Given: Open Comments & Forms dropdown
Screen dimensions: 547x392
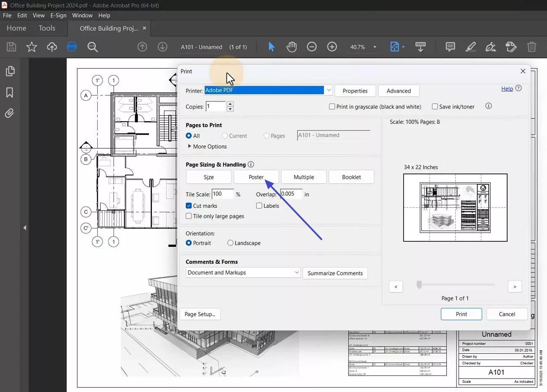Looking at the screenshot, I should 243,273.
